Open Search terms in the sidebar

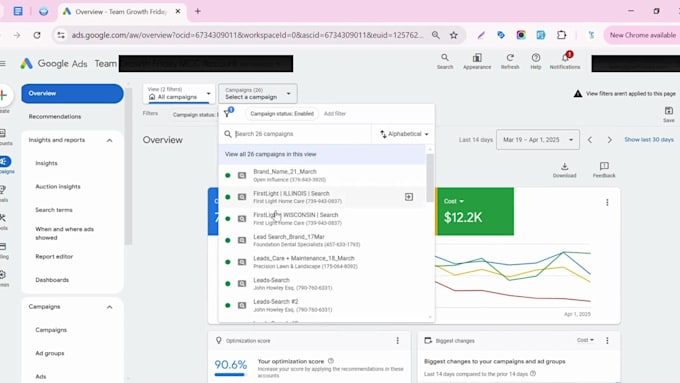54,210
